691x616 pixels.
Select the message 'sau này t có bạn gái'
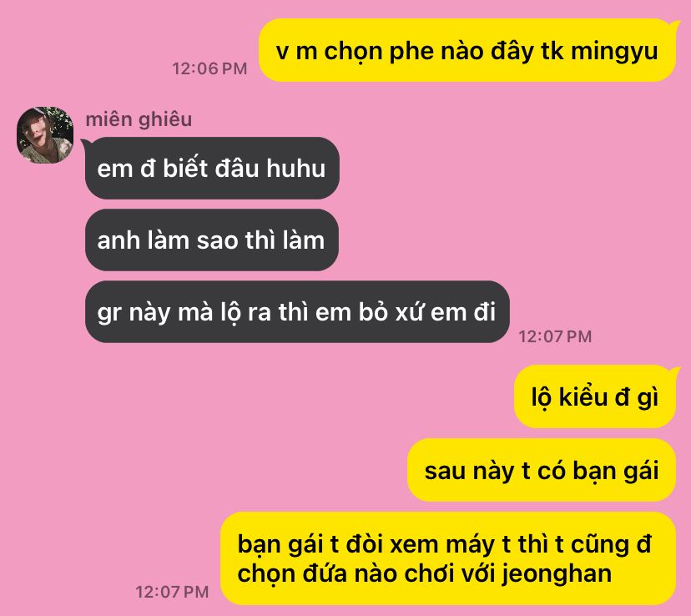coord(541,470)
